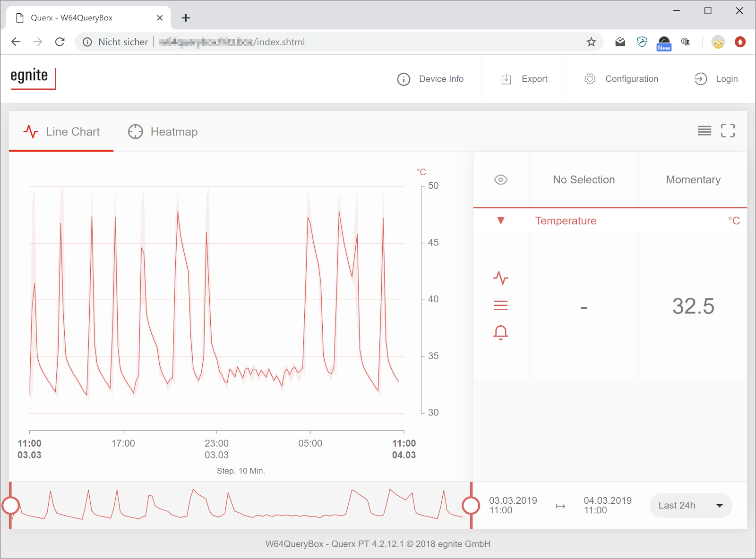
Task: Select the Line Chart tab
Action: tap(61, 132)
